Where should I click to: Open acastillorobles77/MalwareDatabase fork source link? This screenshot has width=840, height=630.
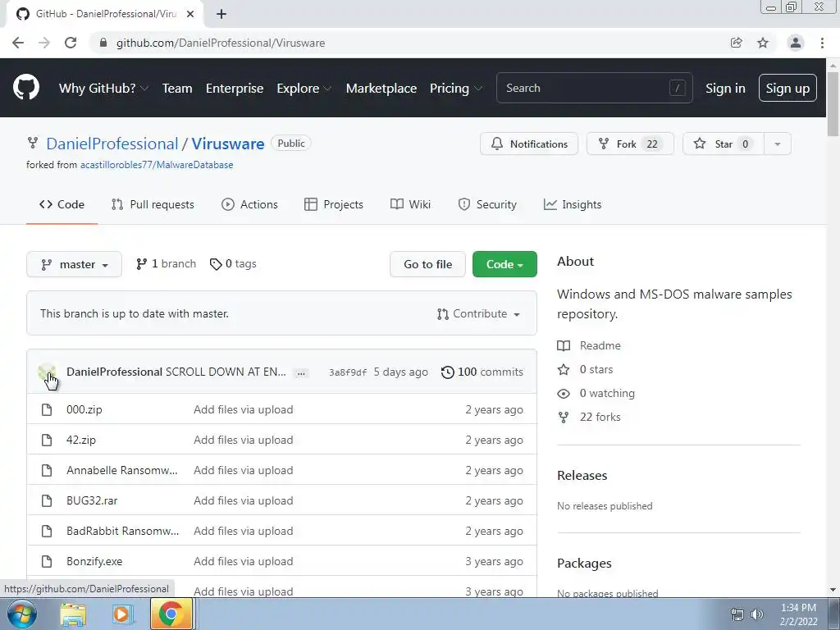click(157, 165)
